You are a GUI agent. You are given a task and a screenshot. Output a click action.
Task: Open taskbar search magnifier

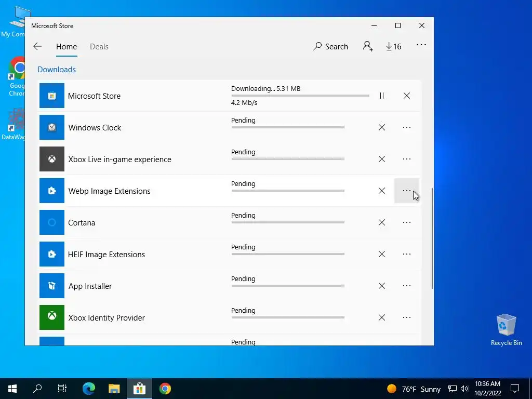click(x=37, y=389)
